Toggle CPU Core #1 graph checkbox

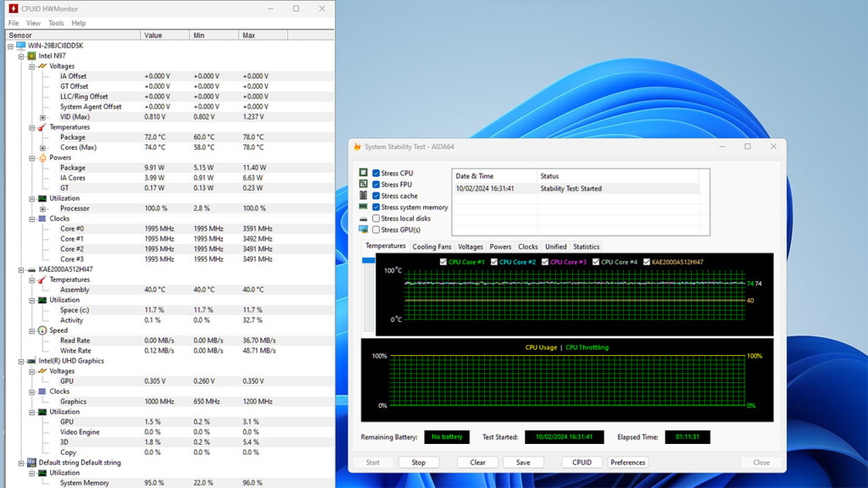tap(442, 262)
